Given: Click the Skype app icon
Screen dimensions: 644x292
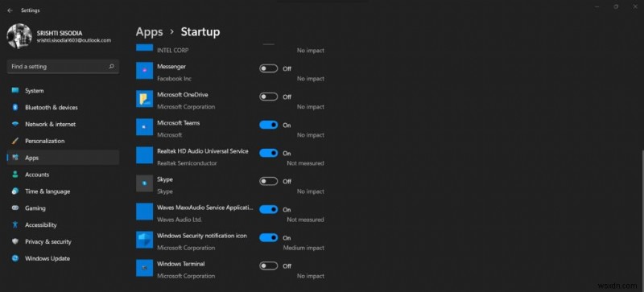Looking at the screenshot, I should pos(145,183).
